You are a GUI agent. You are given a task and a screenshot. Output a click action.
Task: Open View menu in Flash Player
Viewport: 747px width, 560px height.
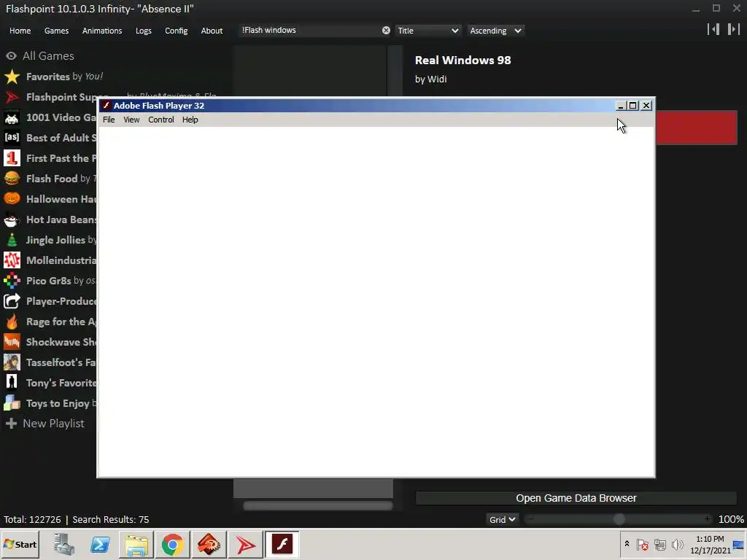pos(131,120)
